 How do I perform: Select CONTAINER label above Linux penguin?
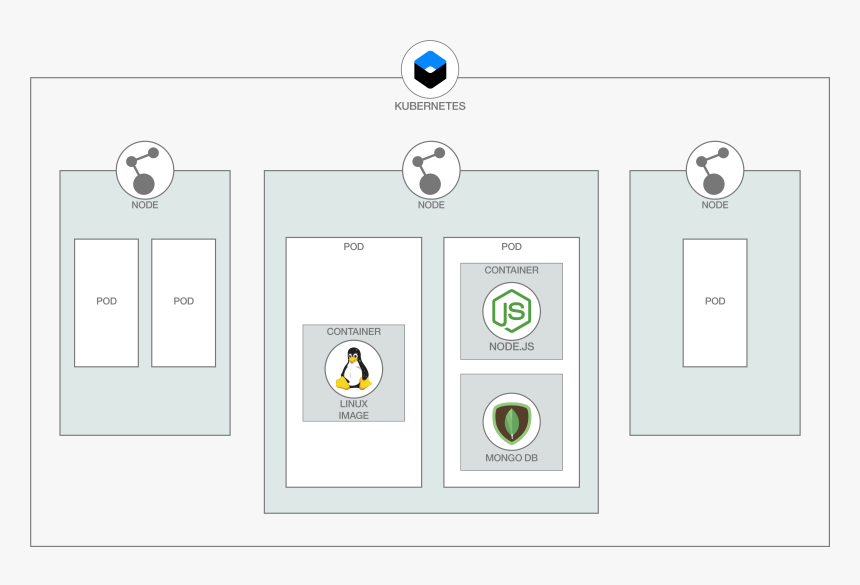point(354,332)
